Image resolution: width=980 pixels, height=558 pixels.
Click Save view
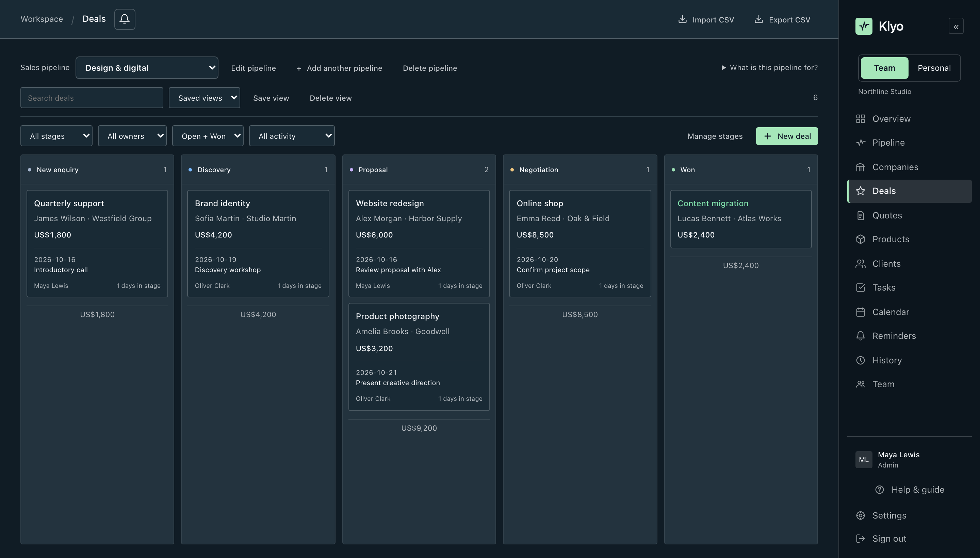click(x=271, y=98)
